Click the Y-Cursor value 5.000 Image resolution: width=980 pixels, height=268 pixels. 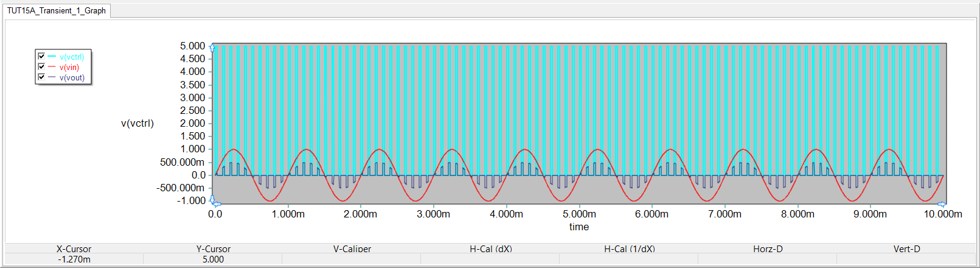click(213, 259)
